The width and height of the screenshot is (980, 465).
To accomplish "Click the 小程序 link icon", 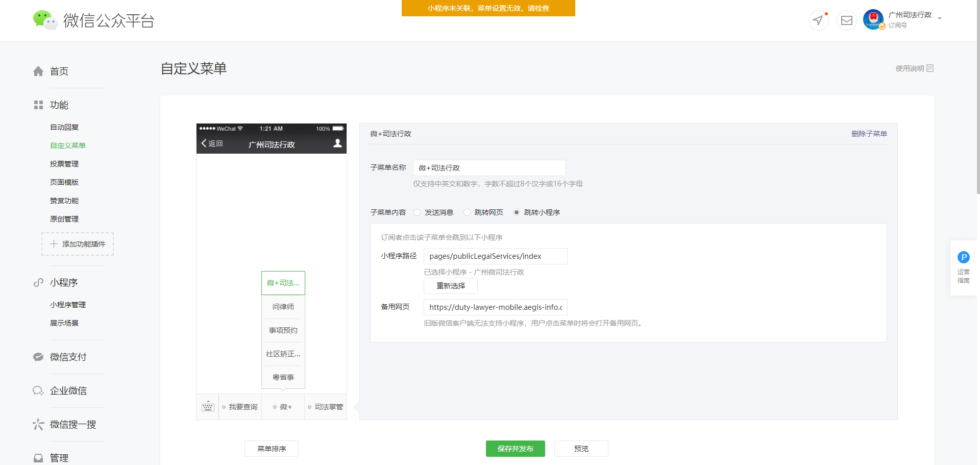I will coord(38,283).
